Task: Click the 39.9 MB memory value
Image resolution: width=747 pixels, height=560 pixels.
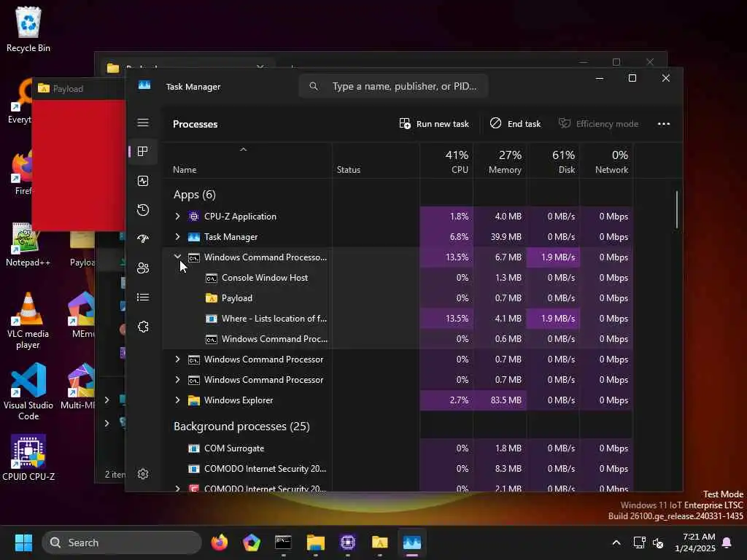Action: pyautogui.click(x=506, y=237)
